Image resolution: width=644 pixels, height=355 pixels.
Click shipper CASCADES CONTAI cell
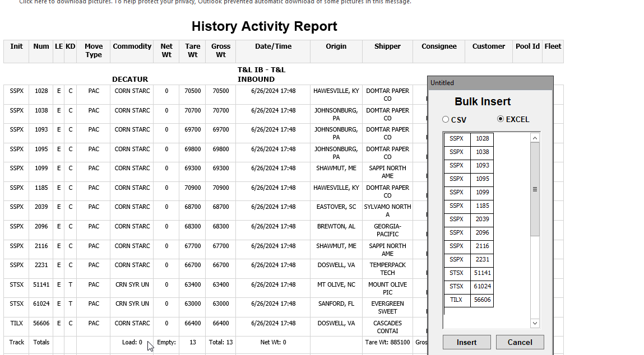point(387,327)
